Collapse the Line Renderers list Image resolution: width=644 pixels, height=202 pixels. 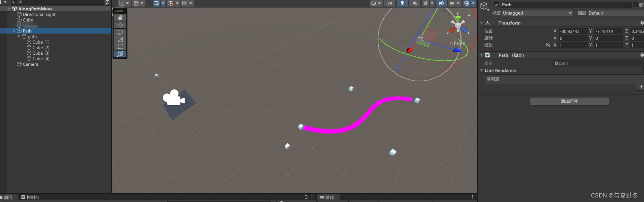(481, 71)
